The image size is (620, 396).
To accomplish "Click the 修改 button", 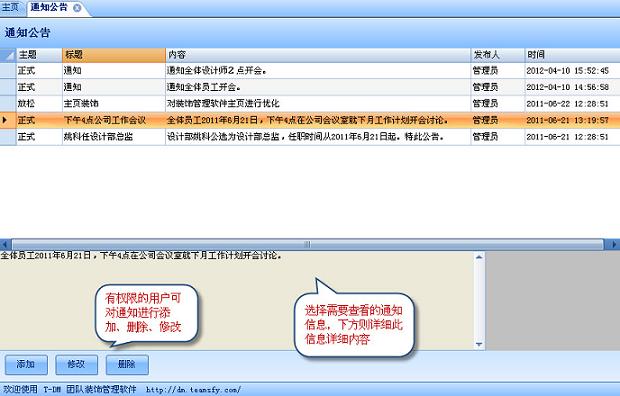I will (x=76, y=364).
